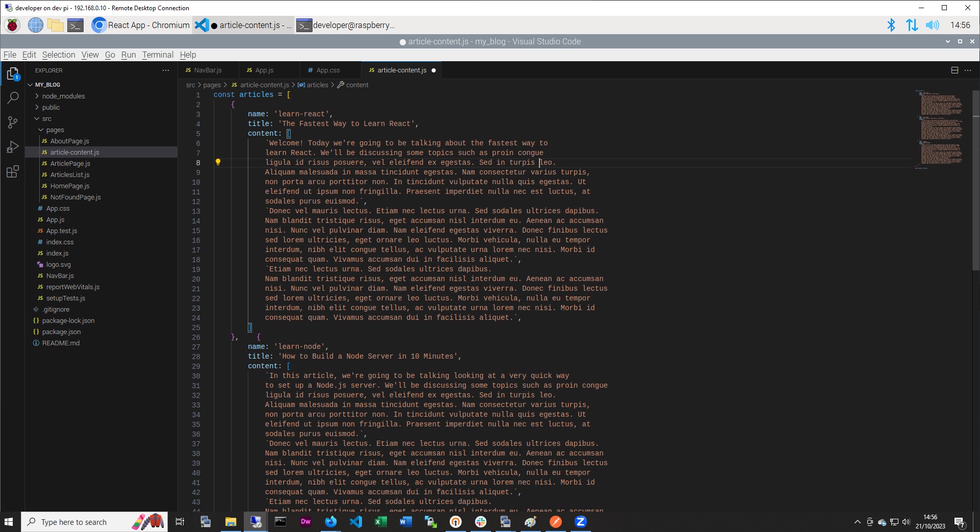Switch to developer@raspberry terminal task
Screen dimensions: 980x532
[x=346, y=25]
